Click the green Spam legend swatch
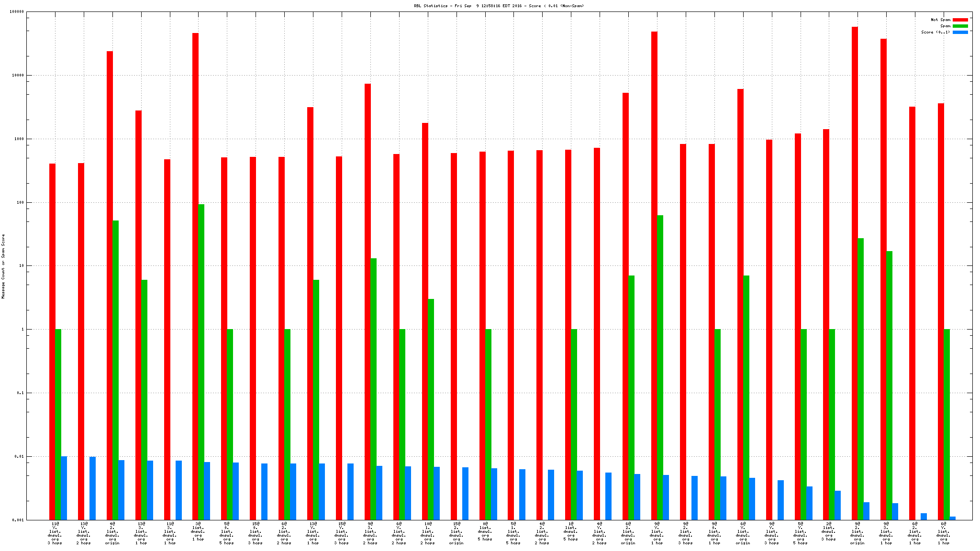This screenshot has height=551, width=980. (x=960, y=26)
